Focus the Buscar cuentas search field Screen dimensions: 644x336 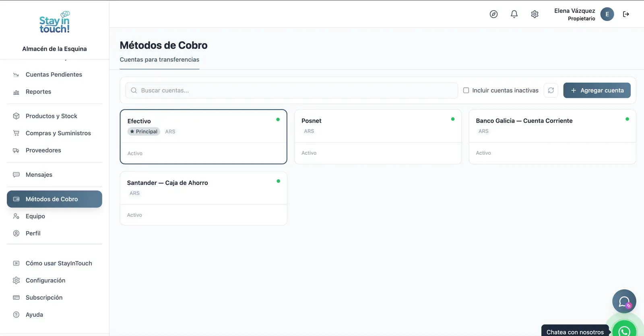point(291,90)
